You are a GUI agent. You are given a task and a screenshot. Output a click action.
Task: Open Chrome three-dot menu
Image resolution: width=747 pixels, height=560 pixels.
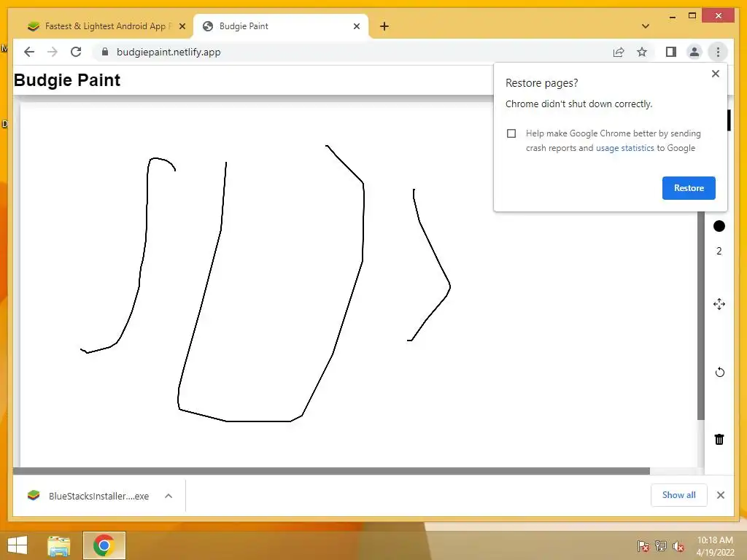pyautogui.click(x=718, y=52)
